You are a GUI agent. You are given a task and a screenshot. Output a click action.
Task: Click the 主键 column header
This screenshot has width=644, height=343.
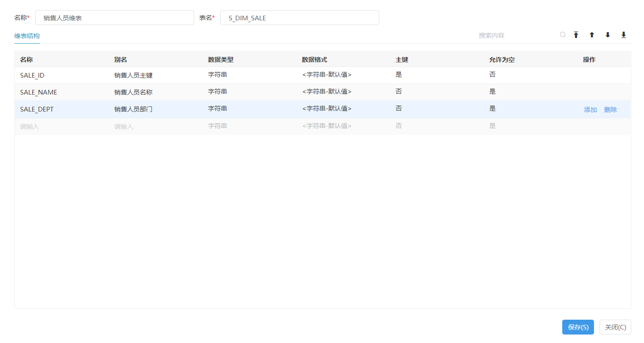click(402, 60)
